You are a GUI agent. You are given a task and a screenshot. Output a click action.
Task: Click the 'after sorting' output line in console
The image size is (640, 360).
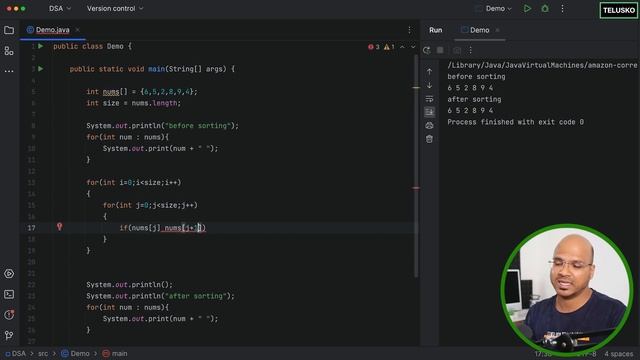point(474,99)
